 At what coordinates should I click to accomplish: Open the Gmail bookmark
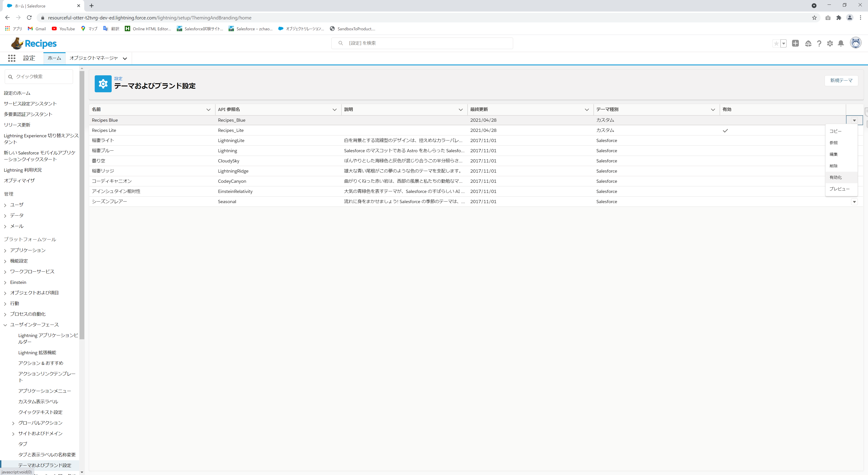tap(37, 29)
